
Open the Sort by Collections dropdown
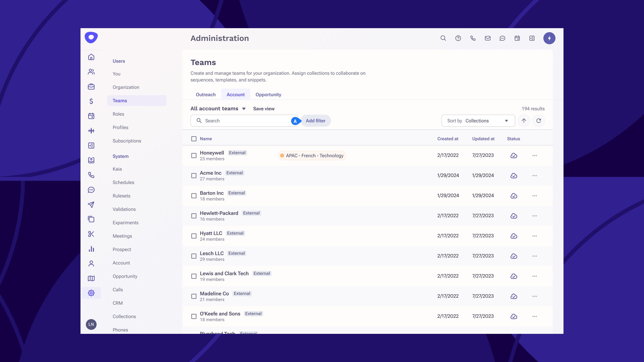coord(478,121)
